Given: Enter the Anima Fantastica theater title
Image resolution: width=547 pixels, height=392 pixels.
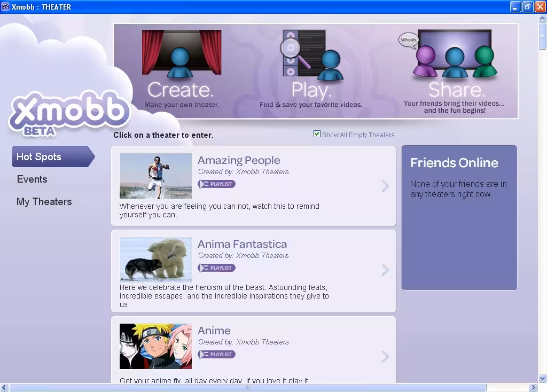Looking at the screenshot, I should 242,244.
